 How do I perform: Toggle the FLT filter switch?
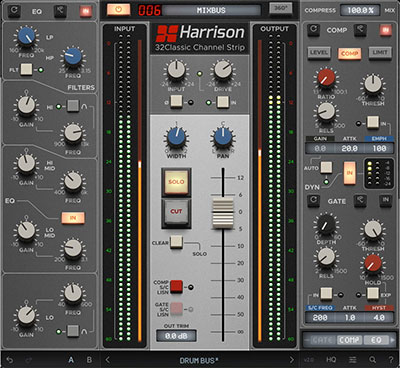[26, 70]
